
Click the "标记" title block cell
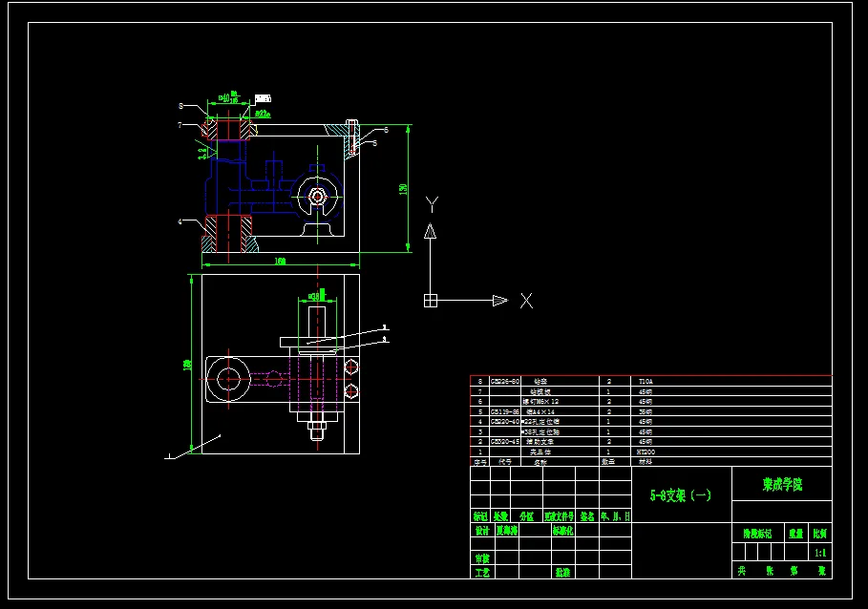(480, 516)
